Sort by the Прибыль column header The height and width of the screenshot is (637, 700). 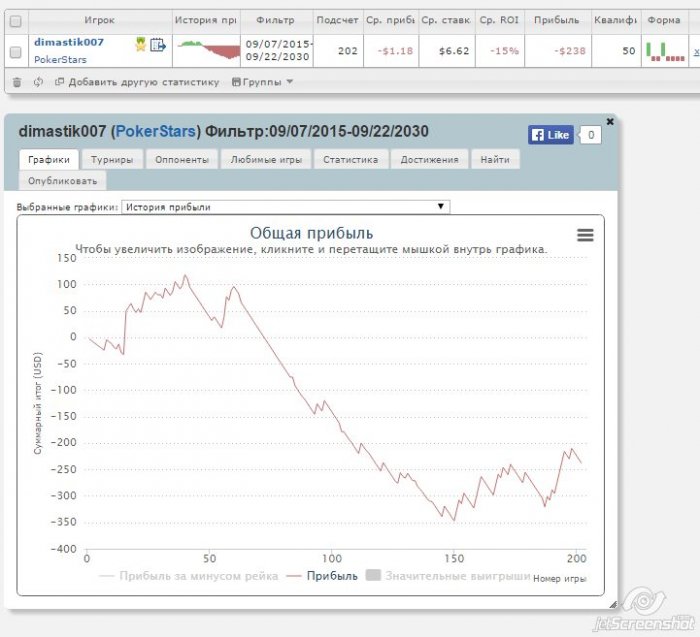point(557,21)
